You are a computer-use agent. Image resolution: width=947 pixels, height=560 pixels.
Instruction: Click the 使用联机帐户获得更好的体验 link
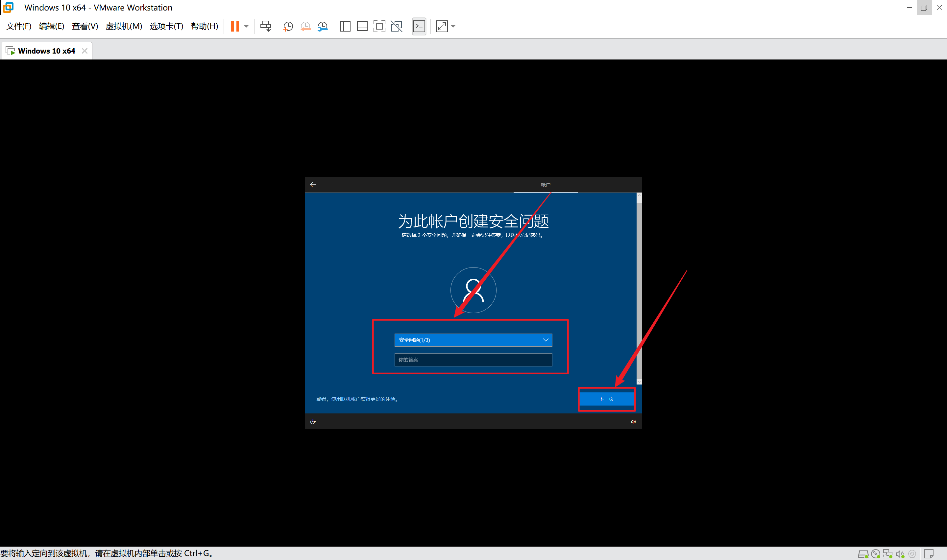[x=363, y=399]
